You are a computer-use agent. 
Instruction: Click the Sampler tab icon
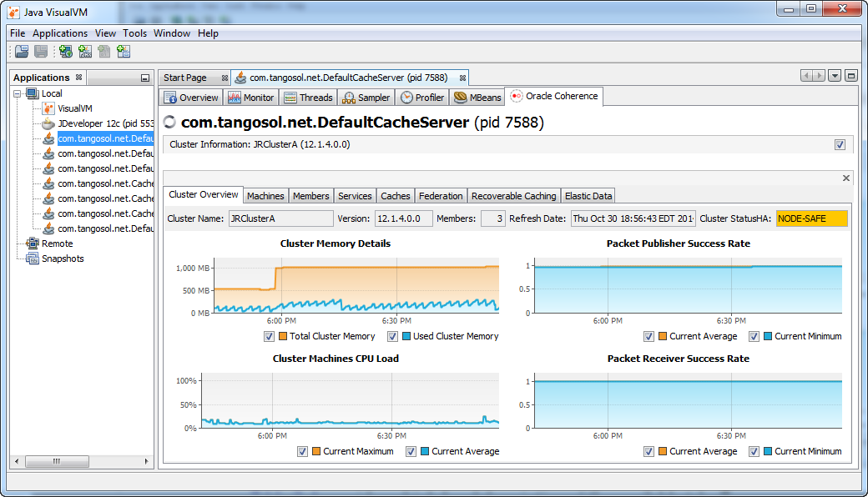[349, 98]
